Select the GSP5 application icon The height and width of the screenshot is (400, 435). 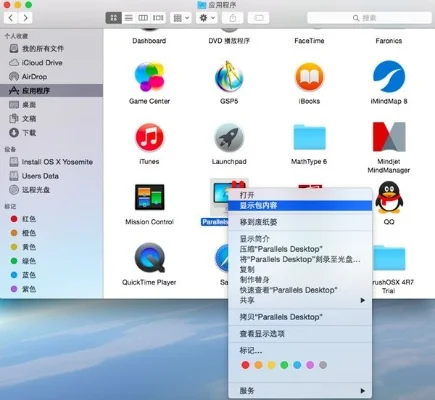click(229, 77)
